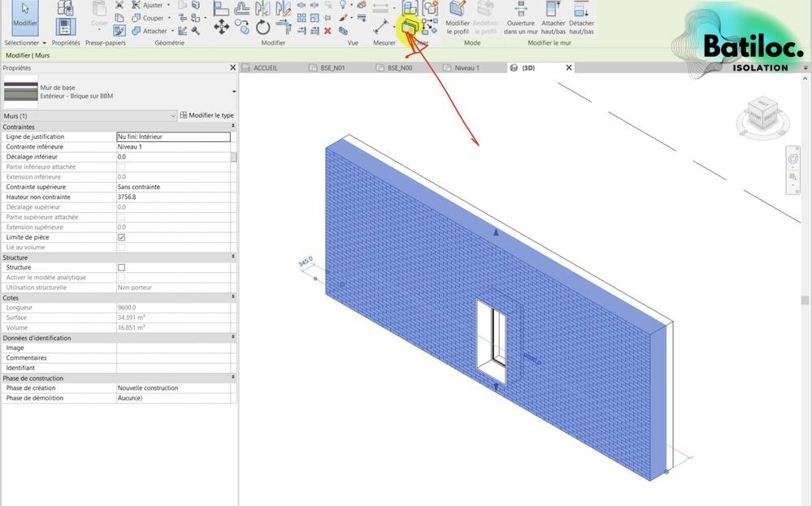Viewport: 812px width, 506px height.
Task: Switch to the BSE_N01 tab
Action: pos(332,68)
